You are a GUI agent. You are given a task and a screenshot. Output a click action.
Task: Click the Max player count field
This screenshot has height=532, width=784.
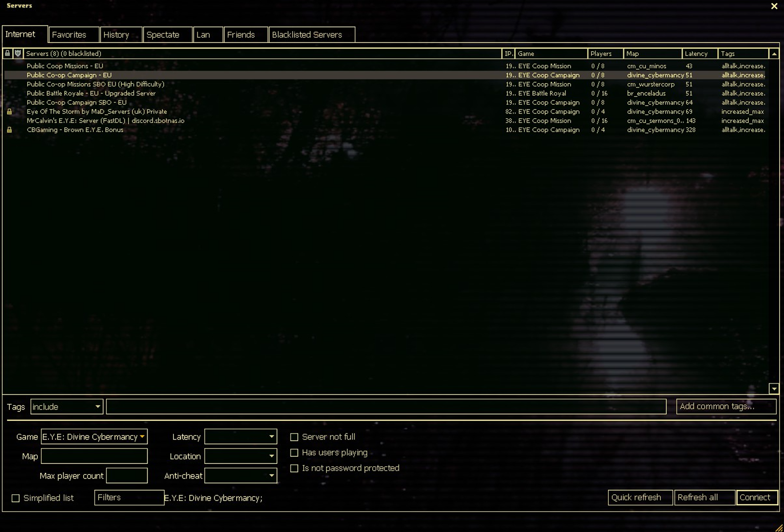(127, 476)
